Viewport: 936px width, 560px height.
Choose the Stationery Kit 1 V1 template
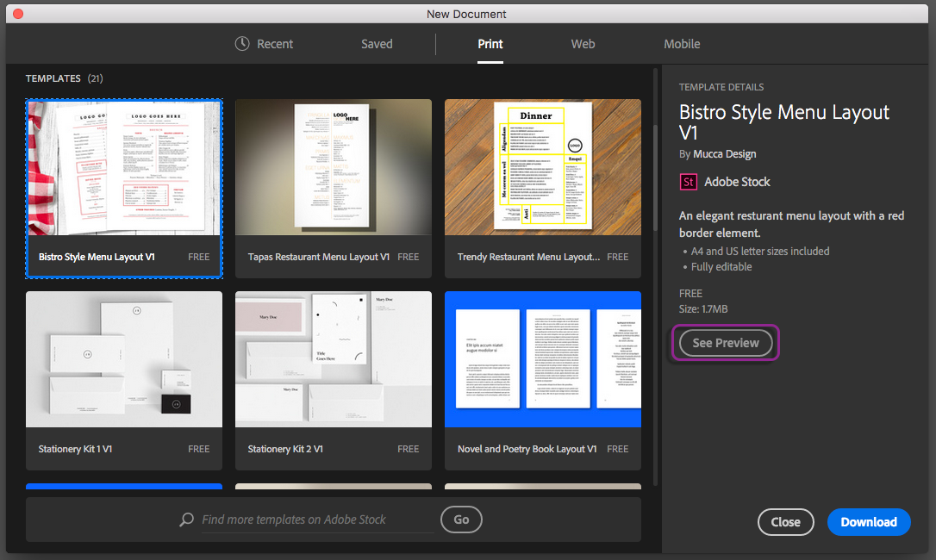[x=124, y=358]
